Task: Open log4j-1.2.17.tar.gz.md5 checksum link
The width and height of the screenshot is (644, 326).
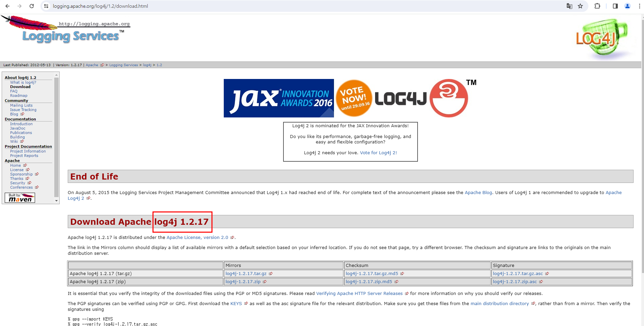Action: (372, 274)
